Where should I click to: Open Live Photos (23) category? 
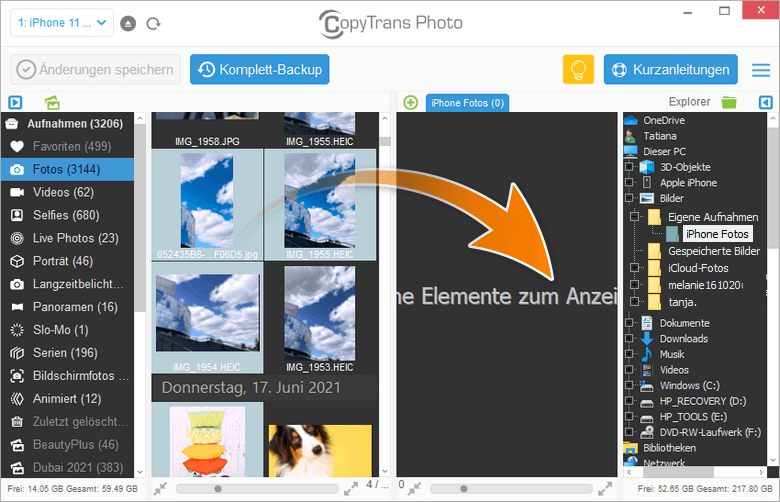point(68,238)
